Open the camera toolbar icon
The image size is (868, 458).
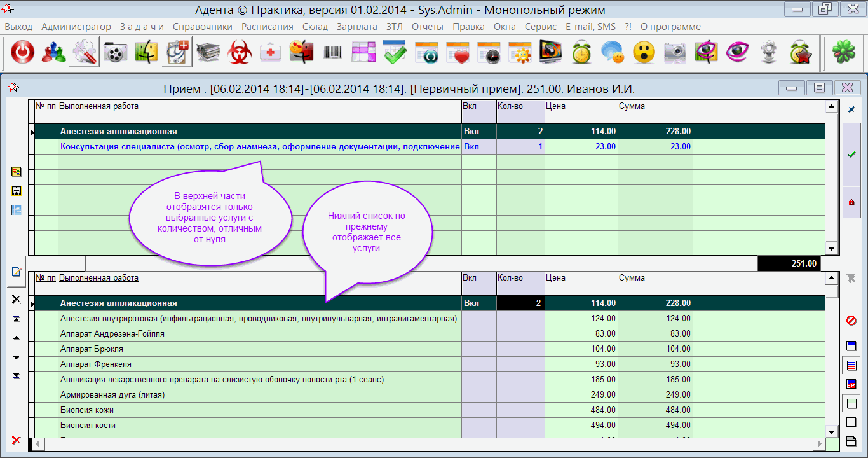click(675, 53)
